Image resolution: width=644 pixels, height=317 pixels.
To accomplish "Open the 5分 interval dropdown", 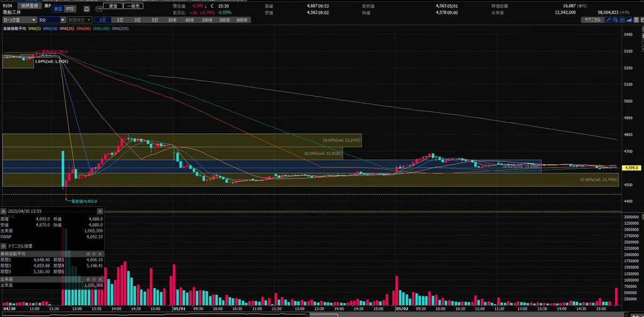I will 52,20.
